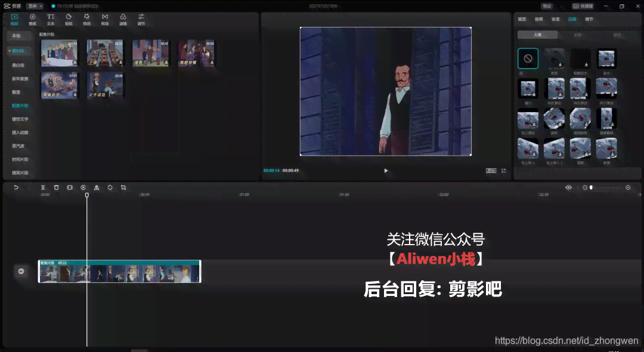644x352 pixels.
Task: Switch to the 画面 tab in the right panel
Action: pos(522,19)
